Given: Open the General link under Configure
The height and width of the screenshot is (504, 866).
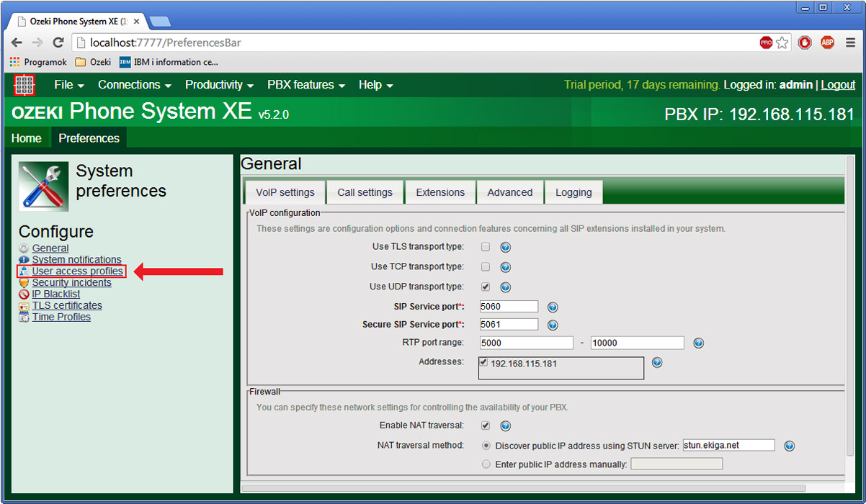Looking at the screenshot, I should tap(50, 248).
